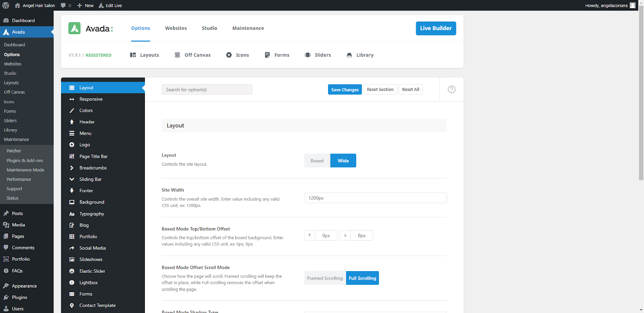Click the Off Canvas icon in the Avada toolbar
Screen dimensions: 644x313
click(178, 55)
